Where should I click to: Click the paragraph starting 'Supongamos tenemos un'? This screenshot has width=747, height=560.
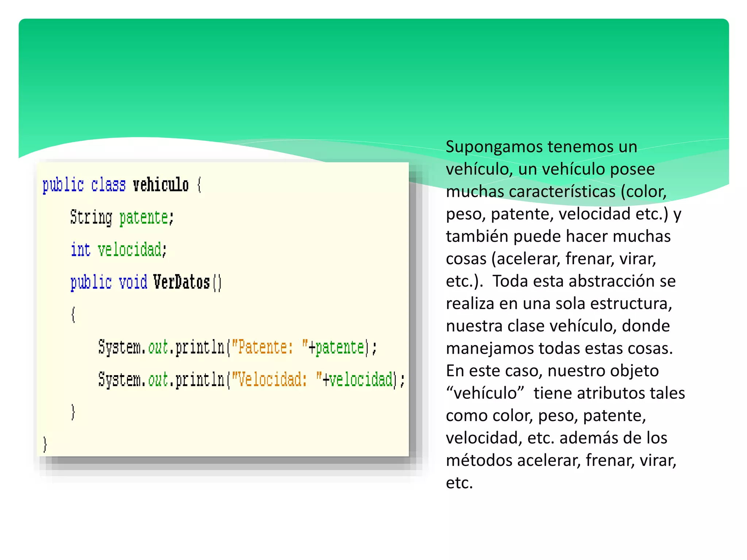541,147
